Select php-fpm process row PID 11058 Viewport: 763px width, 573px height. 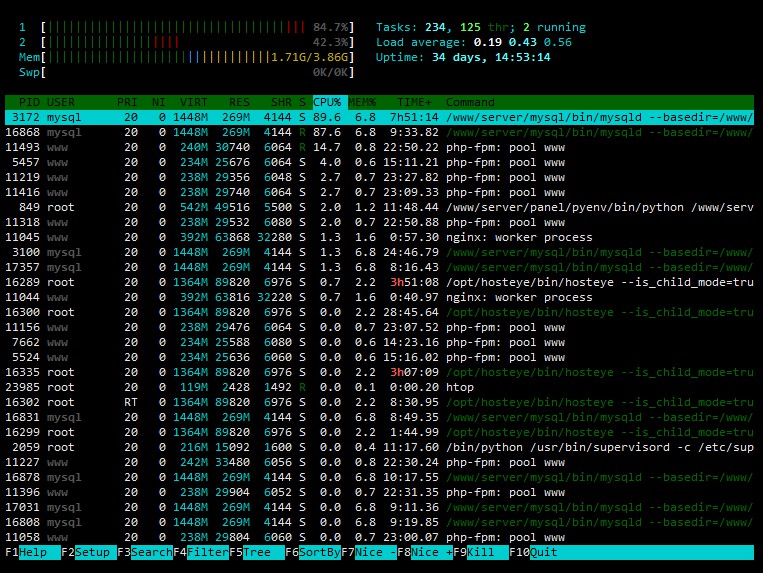pos(379,537)
